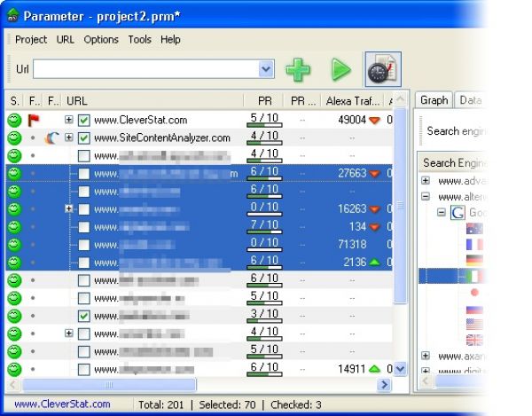The height and width of the screenshot is (416, 532).
Task: Select the Australian flag Google entry
Action: click(x=474, y=229)
